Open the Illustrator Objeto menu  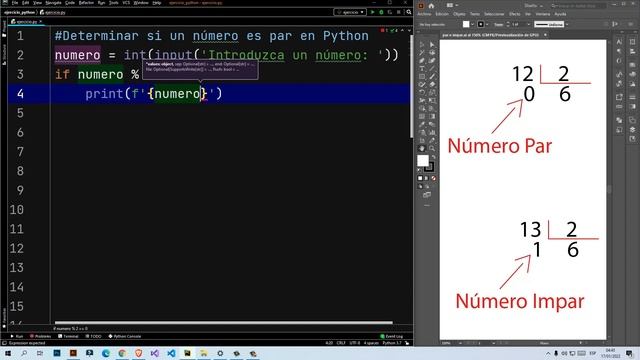pos(459,14)
